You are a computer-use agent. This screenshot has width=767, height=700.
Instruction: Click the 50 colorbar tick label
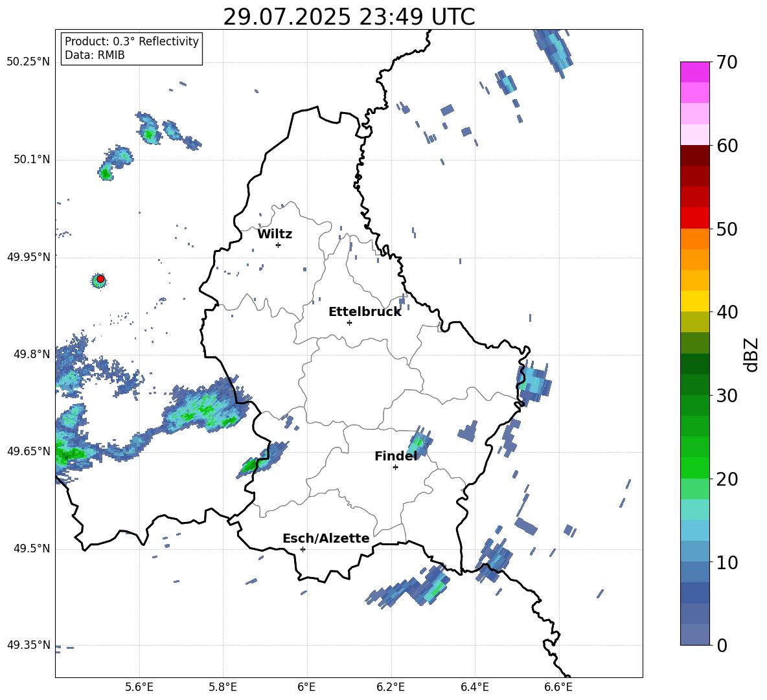tap(726, 229)
